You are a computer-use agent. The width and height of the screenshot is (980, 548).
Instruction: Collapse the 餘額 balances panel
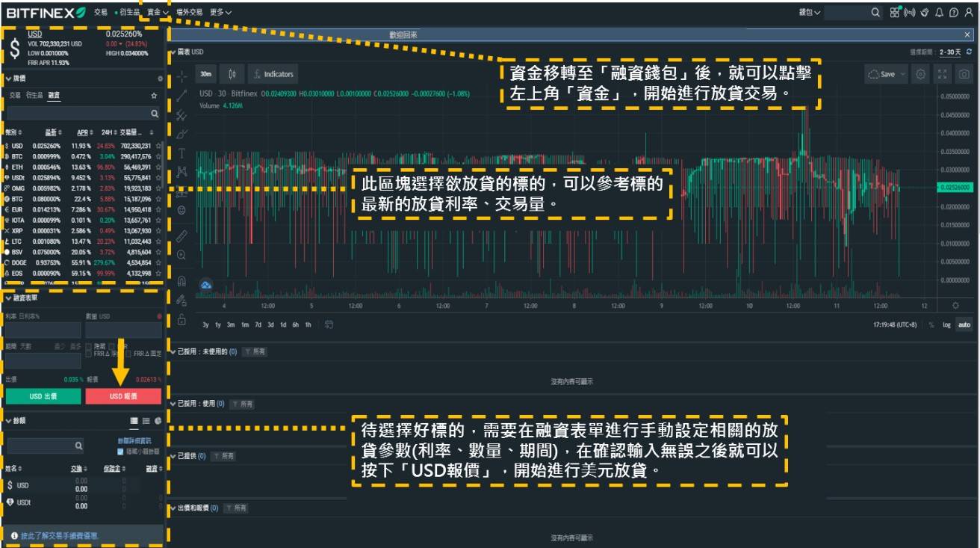[8, 421]
